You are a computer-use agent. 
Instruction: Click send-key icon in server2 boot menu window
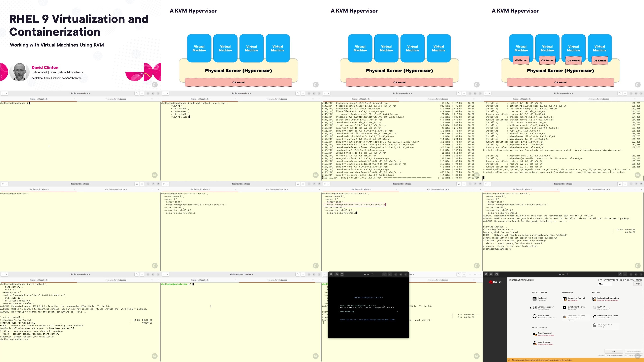[331, 274]
